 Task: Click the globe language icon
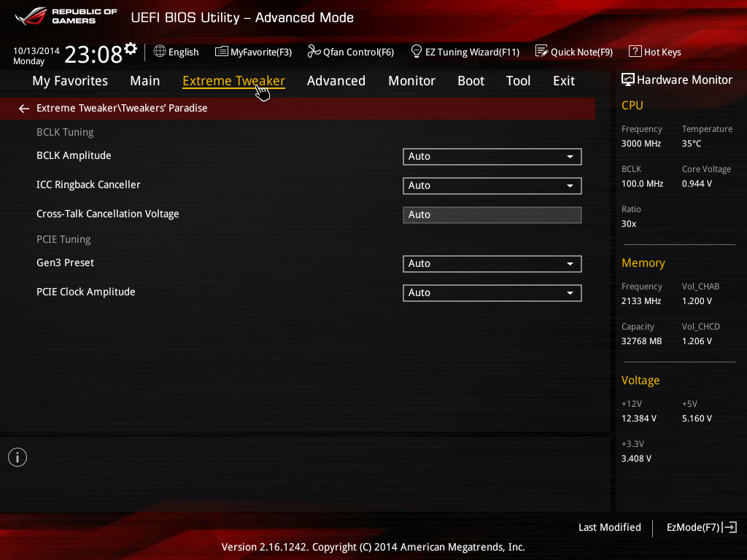click(160, 51)
